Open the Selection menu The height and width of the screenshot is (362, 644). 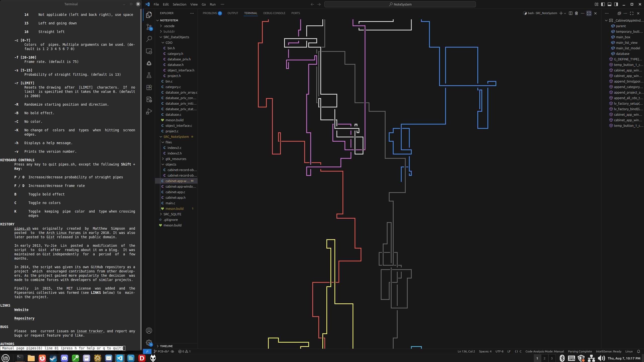tap(179, 4)
